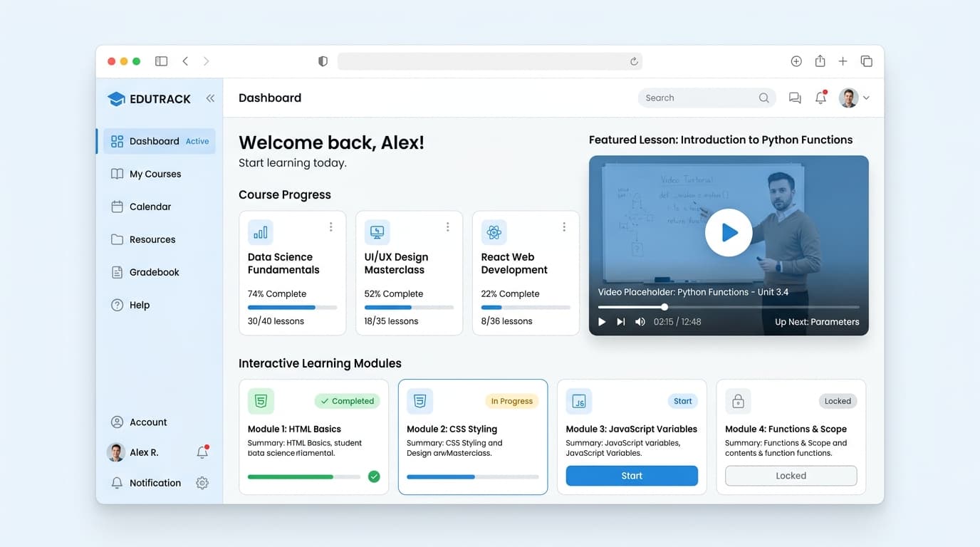Go forward with browser forward arrow
The height and width of the screenshot is (547, 980).
[207, 61]
